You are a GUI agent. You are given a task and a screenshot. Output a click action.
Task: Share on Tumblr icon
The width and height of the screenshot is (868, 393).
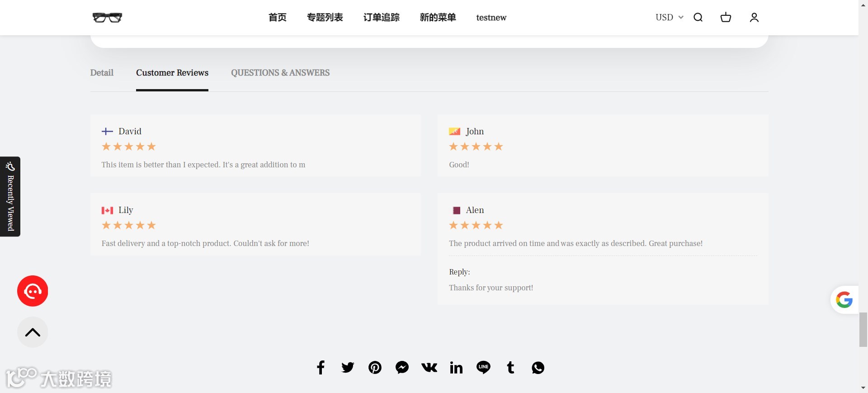(510, 367)
